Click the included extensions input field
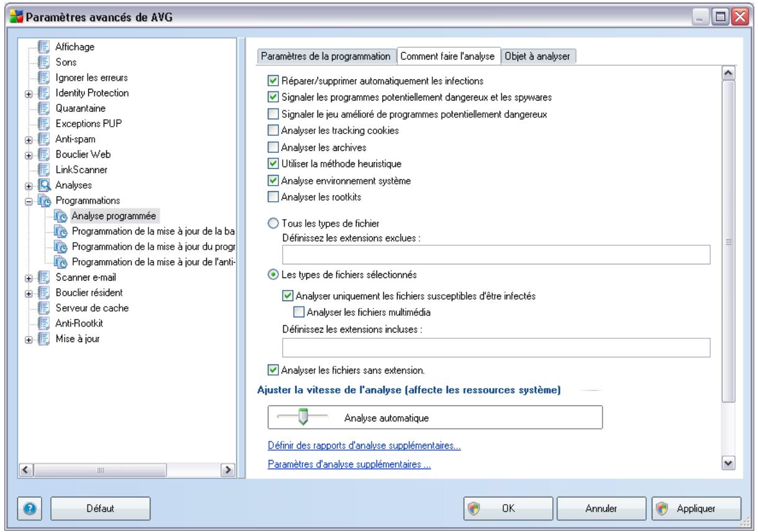 coord(496,348)
